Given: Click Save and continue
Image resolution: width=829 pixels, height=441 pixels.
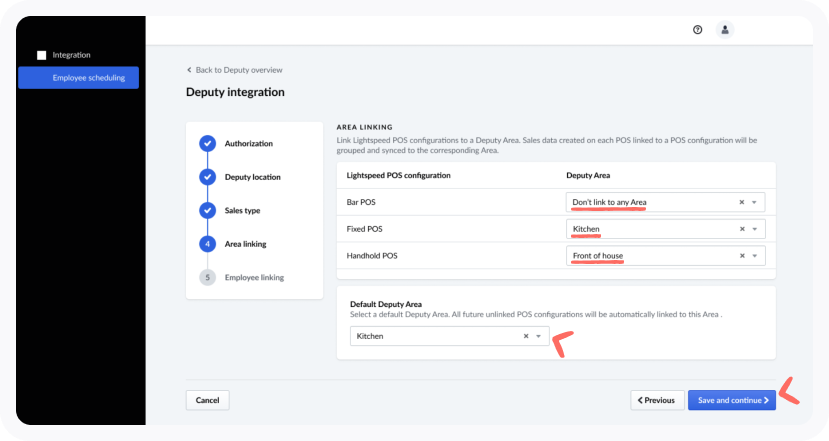Looking at the screenshot, I should 732,400.
